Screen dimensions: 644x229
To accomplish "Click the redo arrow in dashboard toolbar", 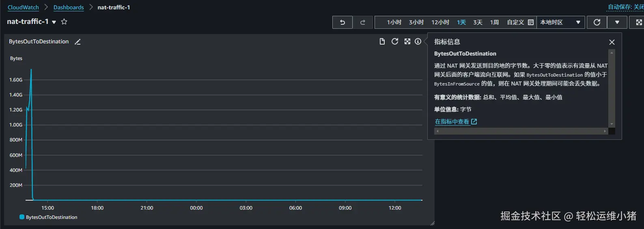I will (x=363, y=22).
